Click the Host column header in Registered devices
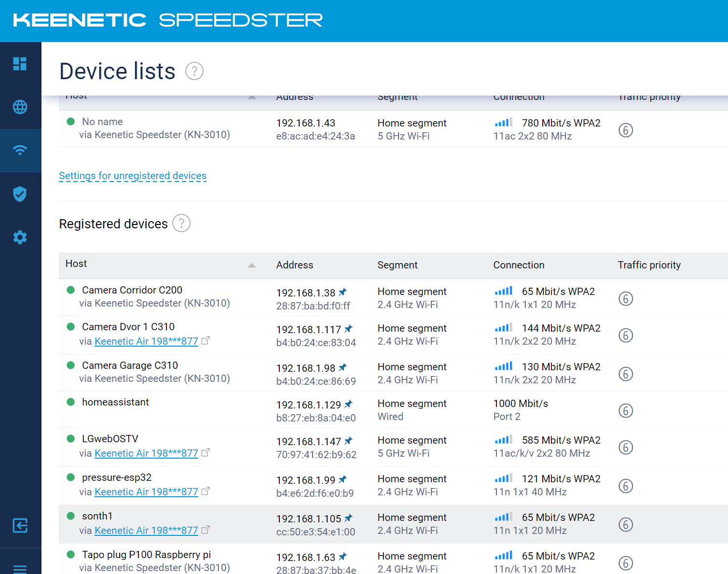Image resolution: width=728 pixels, height=574 pixels. tap(76, 264)
